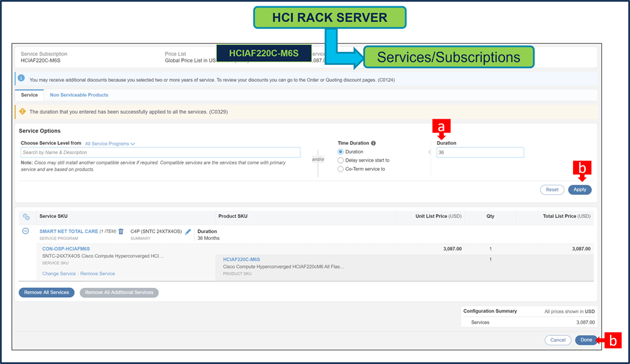Click the Service SKU column header
Viewport: 630px width, 364px height.
[54, 216]
